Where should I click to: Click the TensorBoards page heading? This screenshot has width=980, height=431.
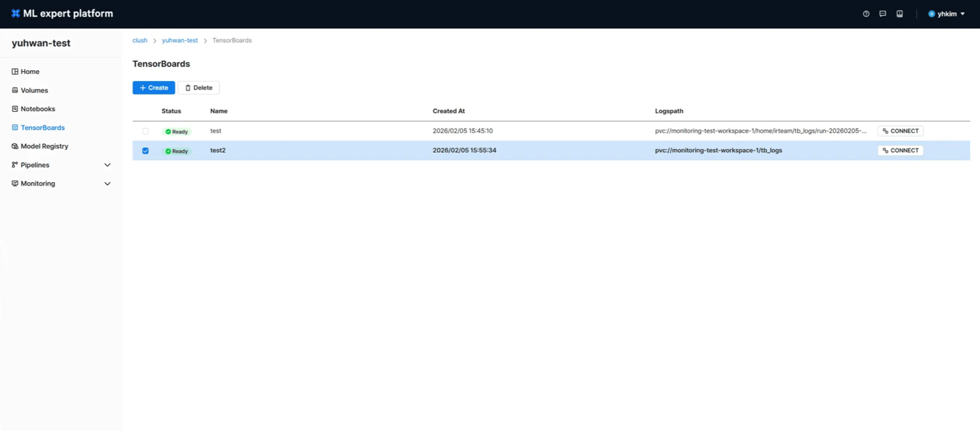pos(161,64)
